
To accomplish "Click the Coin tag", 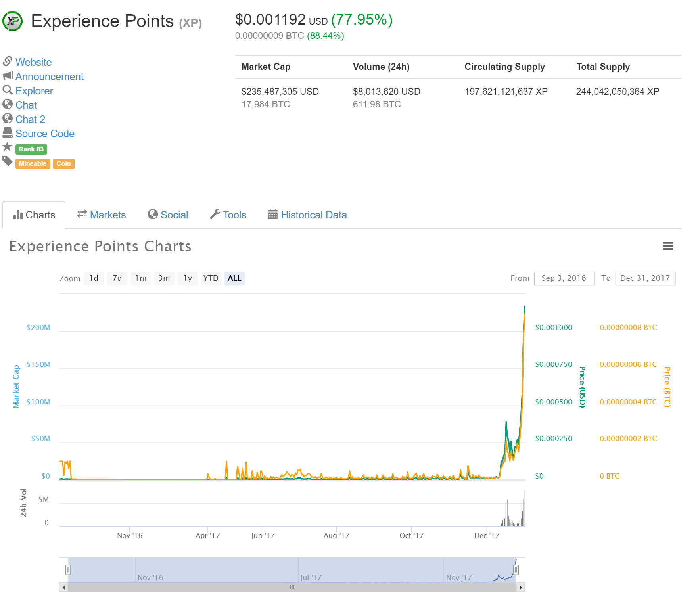I will point(63,164).
